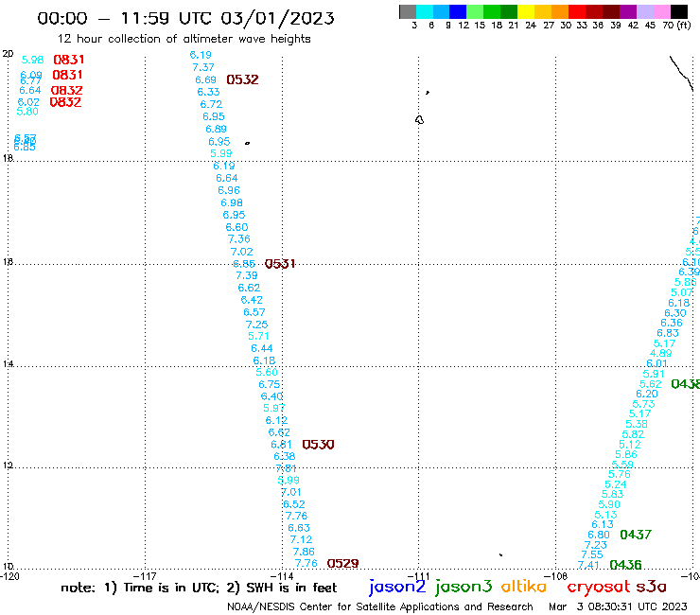Click the wave height value 6.81
Viewport: 700px width, 615px height.
[x=281, y=445]
